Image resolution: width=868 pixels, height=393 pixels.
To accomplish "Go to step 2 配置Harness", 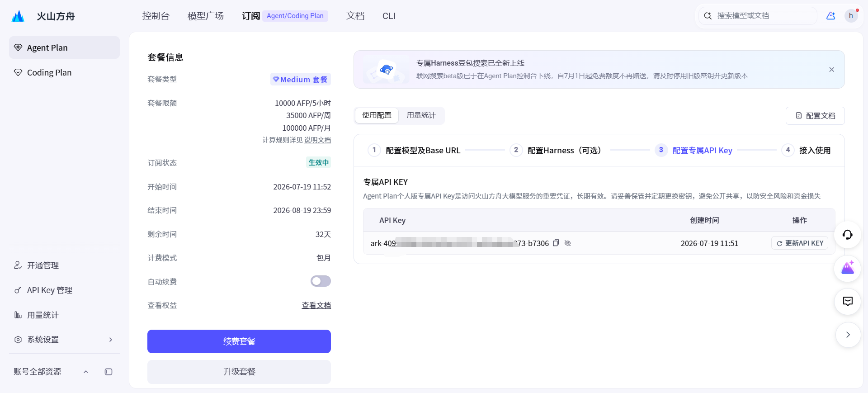I will click(557, 150).
